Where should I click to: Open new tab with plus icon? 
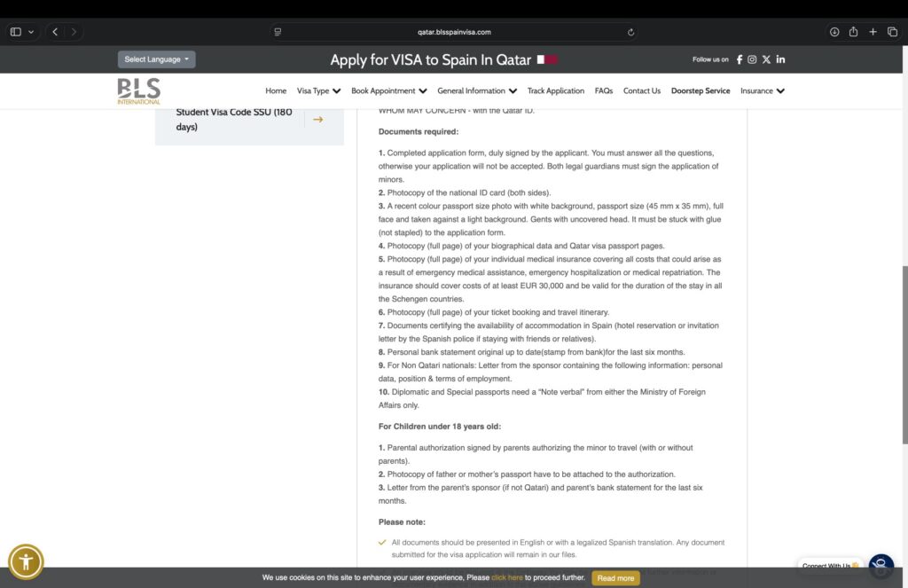tap(873, 32)
